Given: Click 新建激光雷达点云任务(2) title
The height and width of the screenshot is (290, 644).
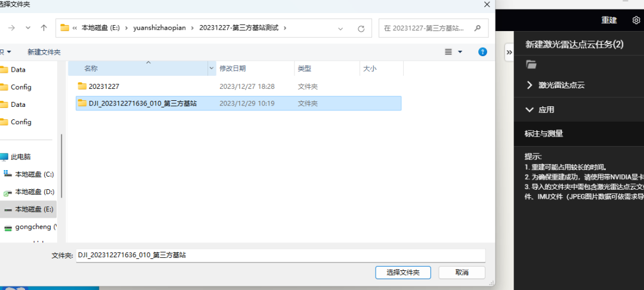Looking at the screenshot, I should coord(574,44).
